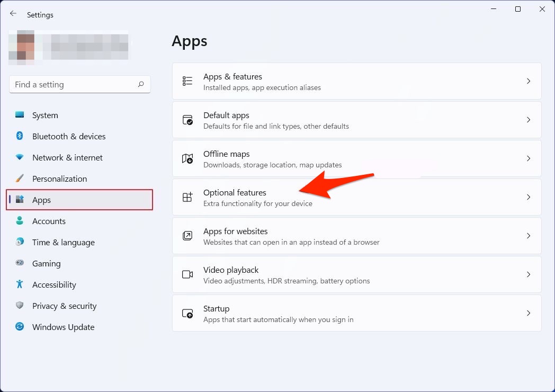Click the search magnifier icon
The height and width of the screenshot is (392, 555).
(x=141, y=84)
